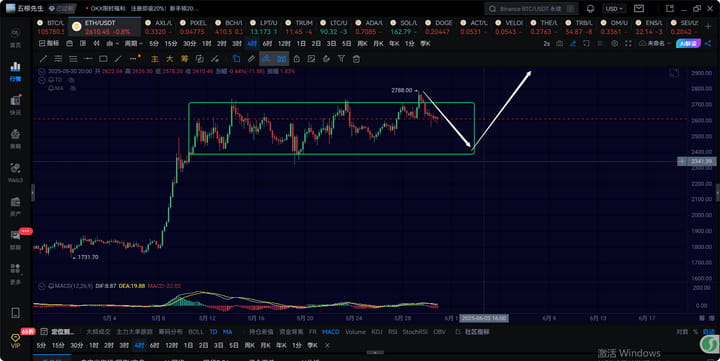Click the AI解读 button
This screenshot has width=720, height=361.
pos(688,44)
